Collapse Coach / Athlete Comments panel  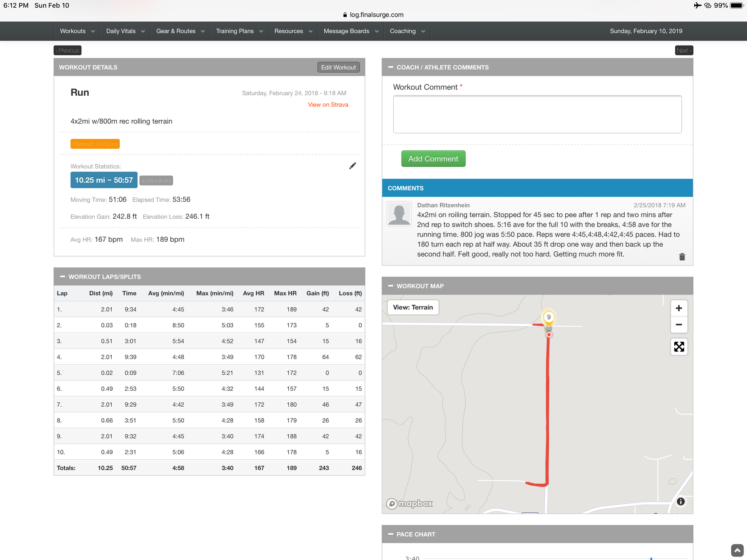(391, 67)
